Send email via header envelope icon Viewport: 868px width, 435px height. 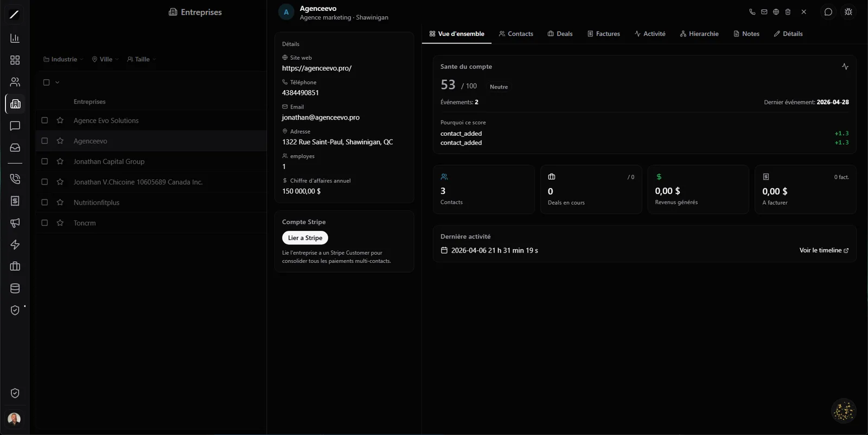[x=764, y=12]
